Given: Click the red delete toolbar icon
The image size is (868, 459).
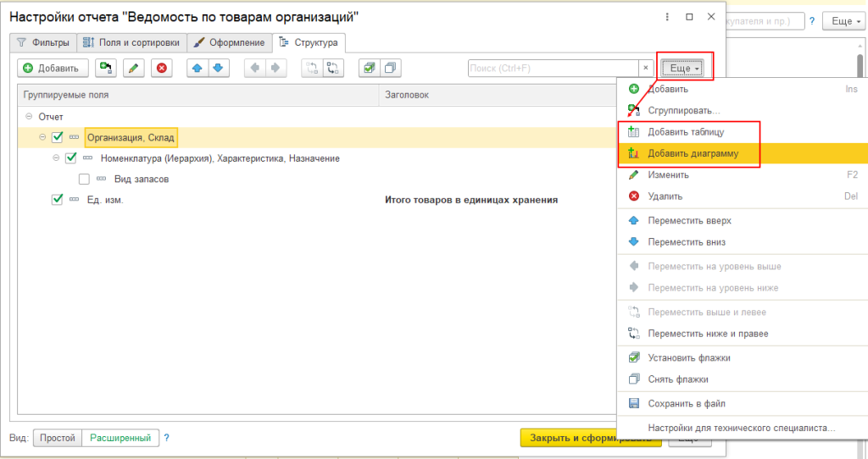Looking at the screenshot, I should point(161,68).
